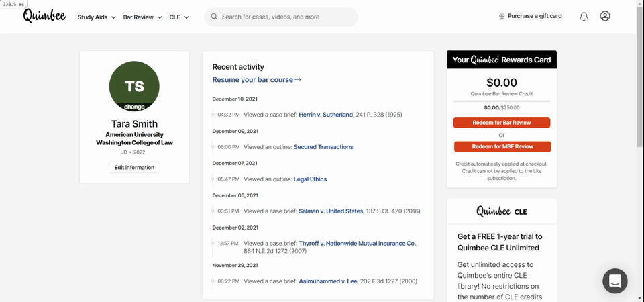Viewport: 644px width, 302px height.
Task: Click the Quimbee logo
Action: coord(45,16)
